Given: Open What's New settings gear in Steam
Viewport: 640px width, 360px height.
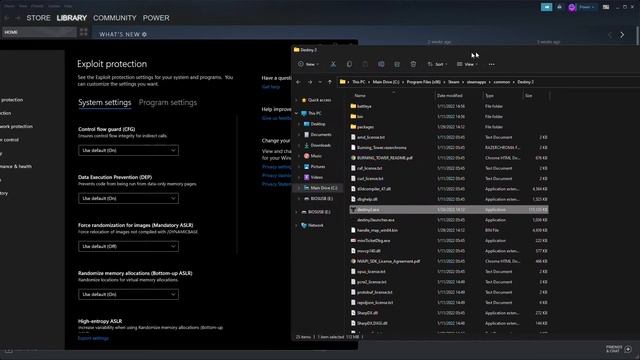Looking at the screenshot, I should [144, 35].
